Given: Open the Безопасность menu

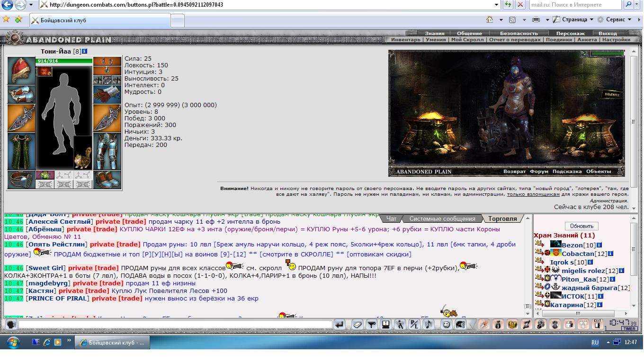Looking at the screenshot, I should (519, 33).
